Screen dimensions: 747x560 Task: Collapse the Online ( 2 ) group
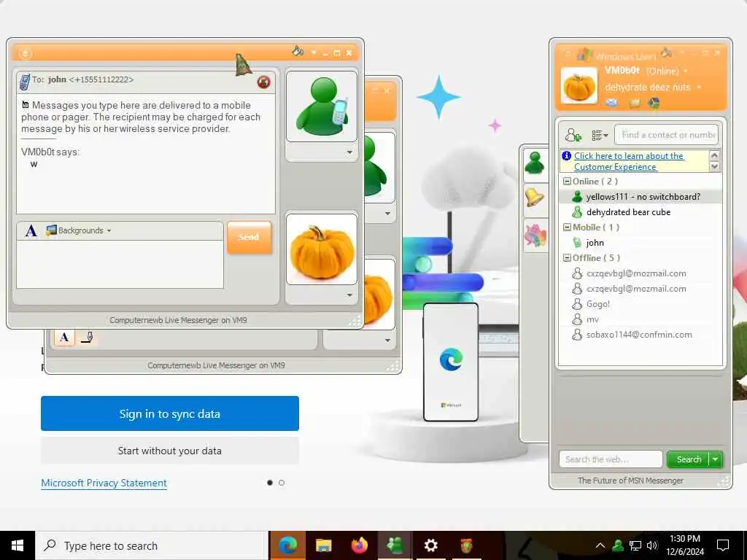[567, 182]
